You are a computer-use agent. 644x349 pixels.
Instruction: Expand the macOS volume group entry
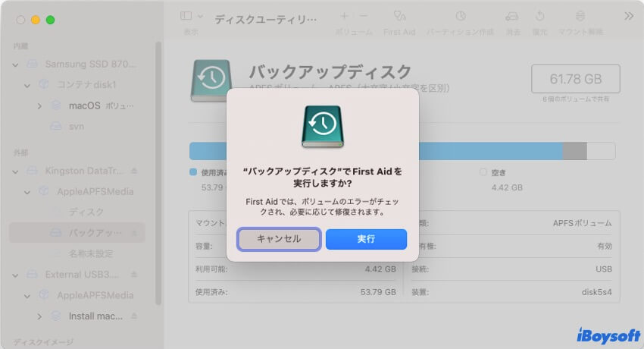click(x=39, y=106)
